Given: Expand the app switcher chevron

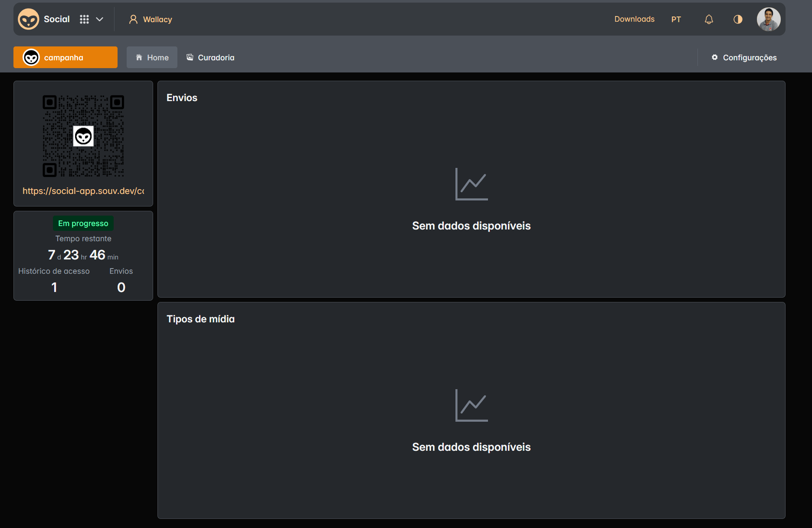Looking at the screenshot, I should (100, 19).
